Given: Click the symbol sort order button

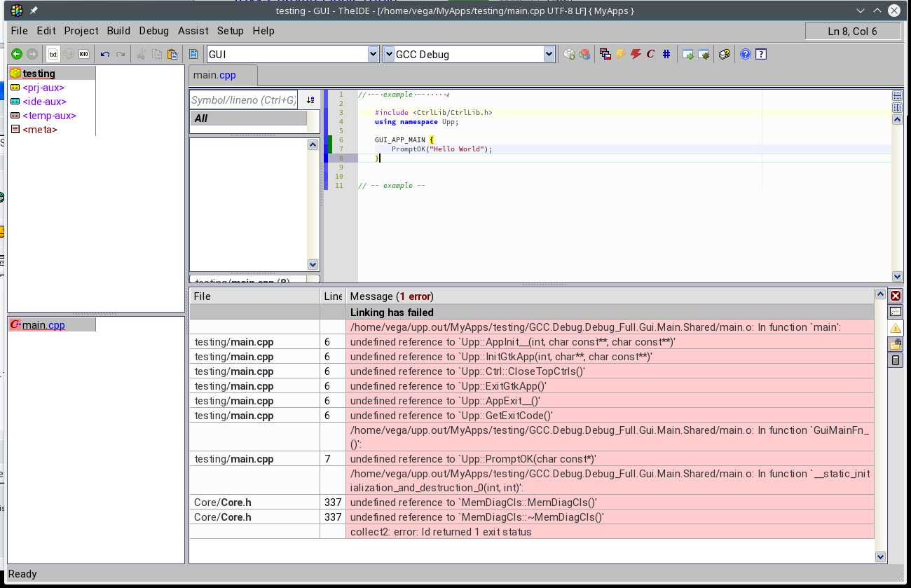Looking at the screenshot, I should (310, 100).
